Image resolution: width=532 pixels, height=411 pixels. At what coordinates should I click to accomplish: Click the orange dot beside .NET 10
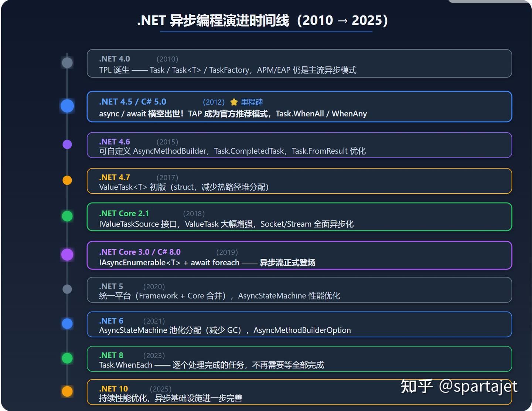pyautogui.click(x=67, y=391)
